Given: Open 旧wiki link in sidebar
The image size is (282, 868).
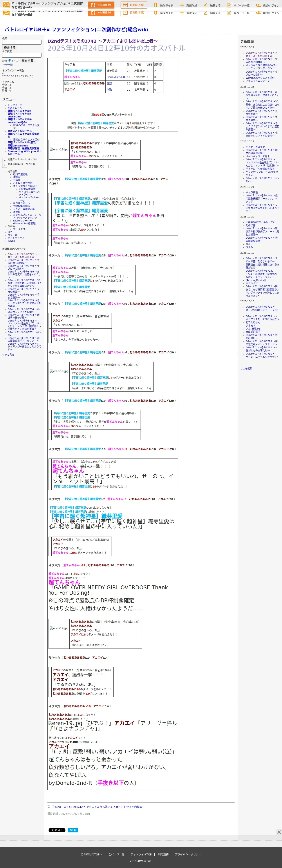Looking at the screenshot, I should tap(11, 241).
